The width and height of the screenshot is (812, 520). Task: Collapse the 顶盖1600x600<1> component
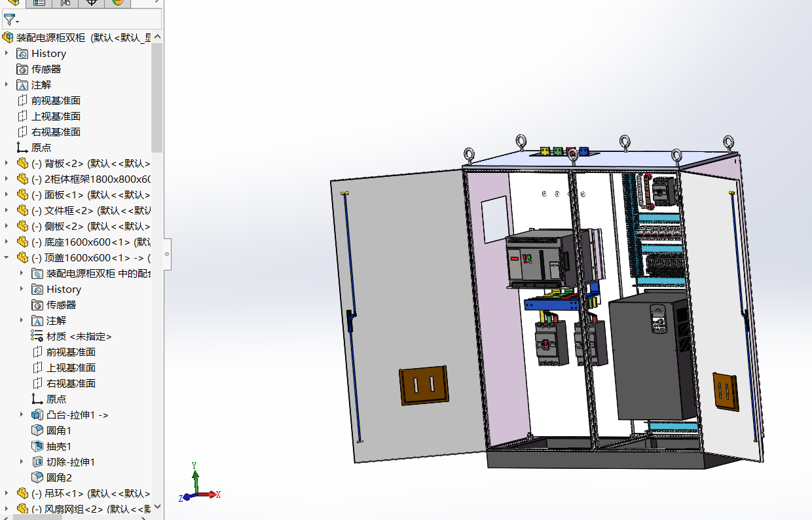click(7, 257)
